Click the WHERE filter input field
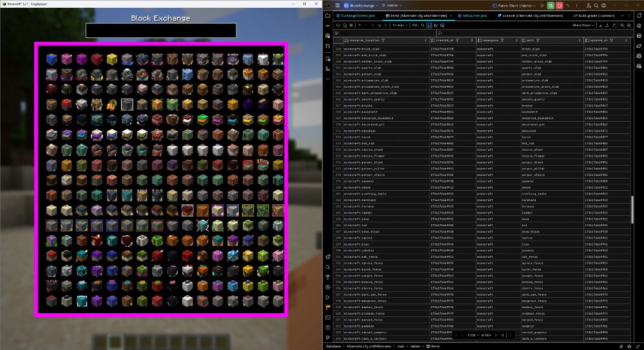 click(x=384, y=33)
